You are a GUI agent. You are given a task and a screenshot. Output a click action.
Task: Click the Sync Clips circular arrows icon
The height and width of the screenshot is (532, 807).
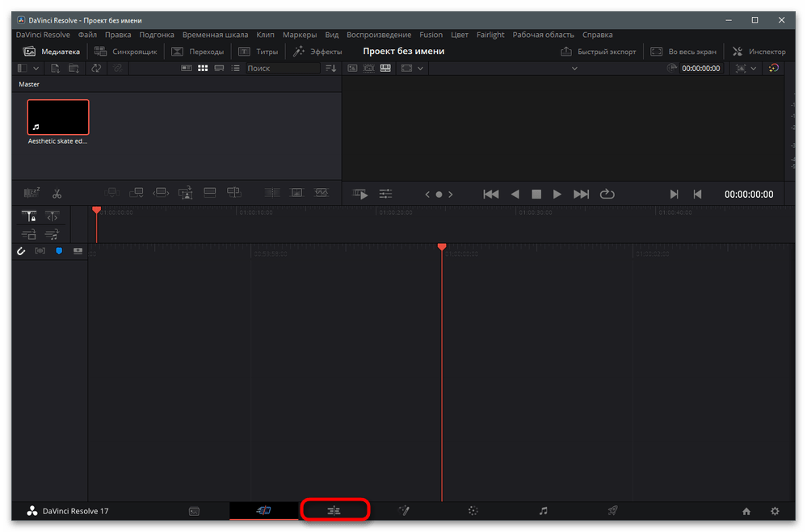coord(96,68)
